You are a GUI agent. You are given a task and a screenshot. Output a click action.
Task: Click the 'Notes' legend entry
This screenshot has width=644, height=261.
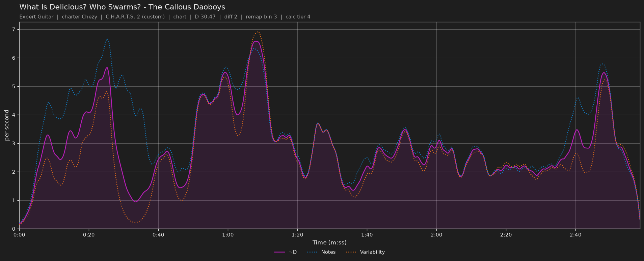[x=321, y=252]
